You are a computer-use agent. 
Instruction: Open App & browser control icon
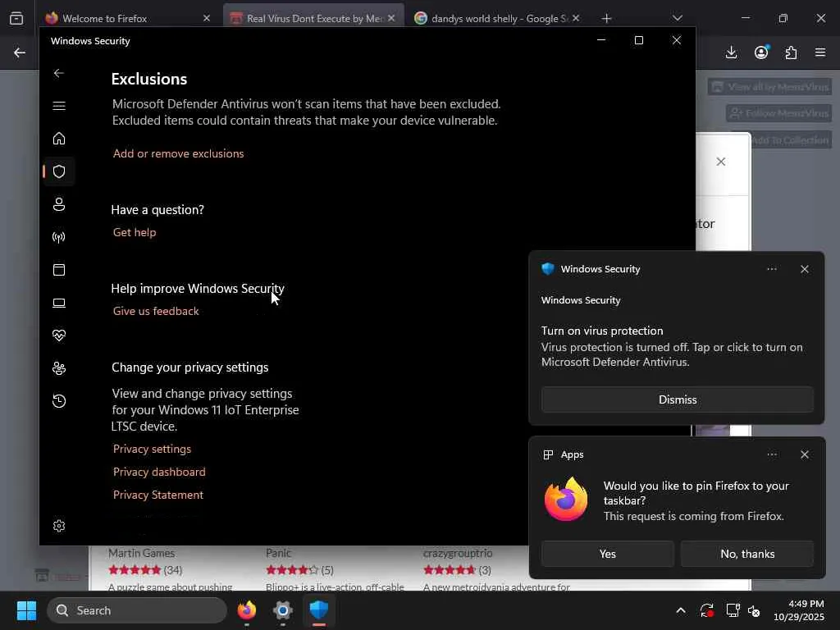point(59,270)
